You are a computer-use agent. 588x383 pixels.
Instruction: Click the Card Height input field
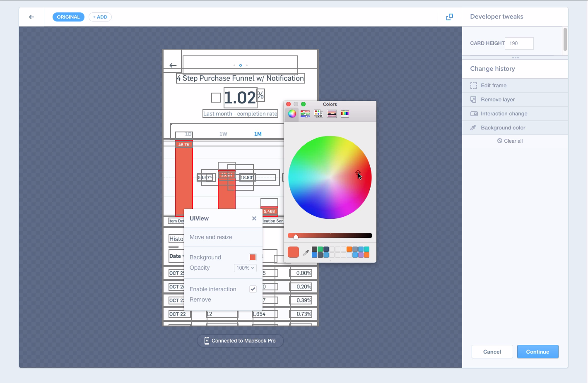(x=519, y=43)
